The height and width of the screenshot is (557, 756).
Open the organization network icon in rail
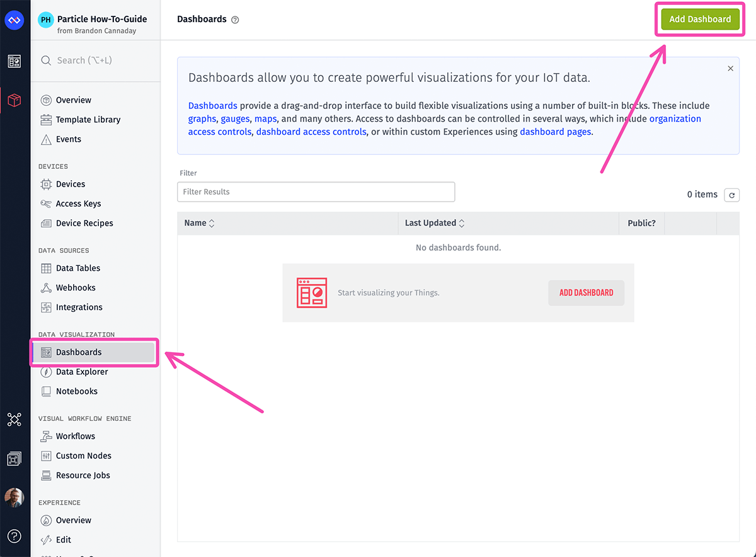coord(14,420)
